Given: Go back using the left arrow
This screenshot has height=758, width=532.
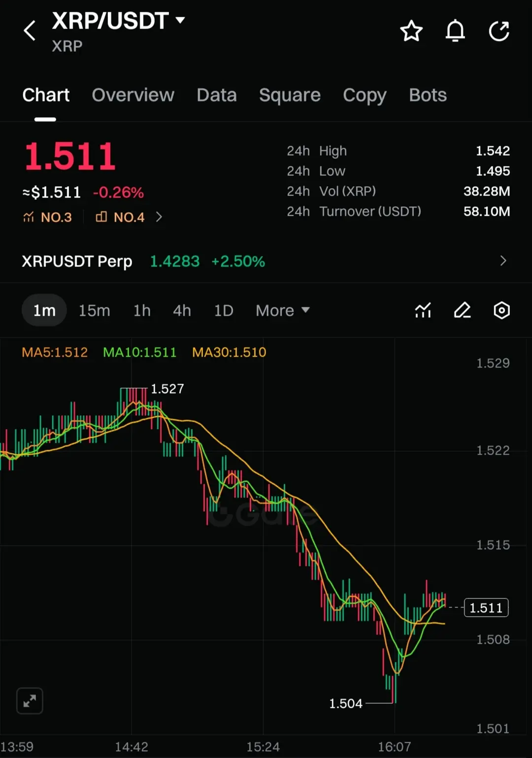Looking at the screenshot, I should tap(30, 31).
